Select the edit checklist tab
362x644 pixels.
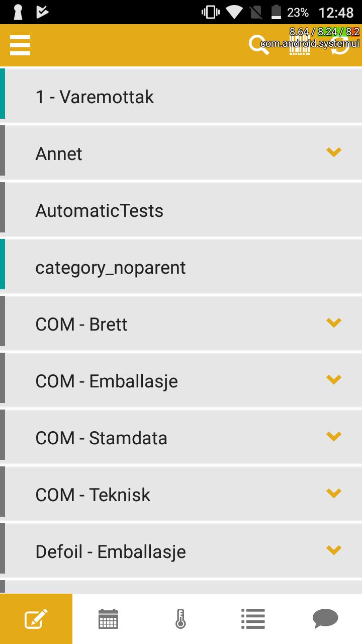pyautogui.click(x=36, y=619)
